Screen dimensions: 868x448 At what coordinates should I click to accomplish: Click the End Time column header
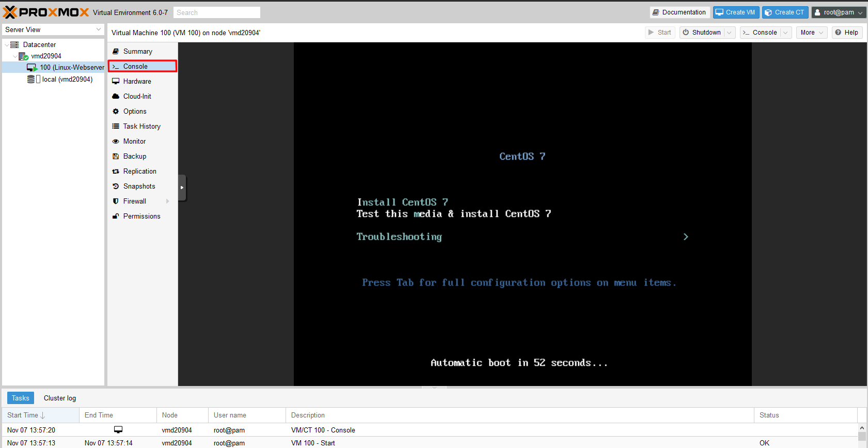[118, 415]
